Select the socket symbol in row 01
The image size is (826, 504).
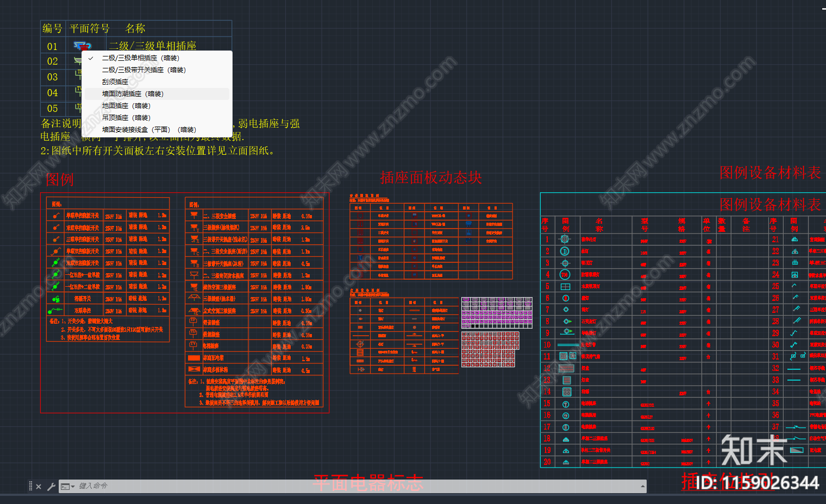[82, 46]
